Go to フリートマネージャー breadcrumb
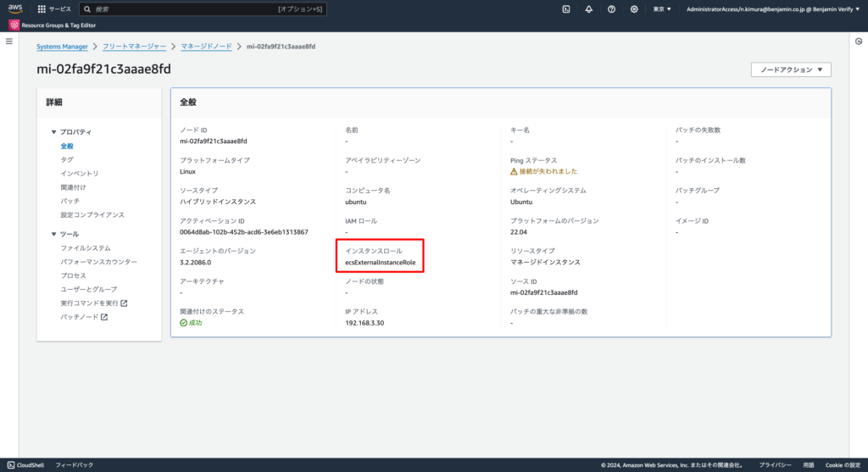 (134, 47)
